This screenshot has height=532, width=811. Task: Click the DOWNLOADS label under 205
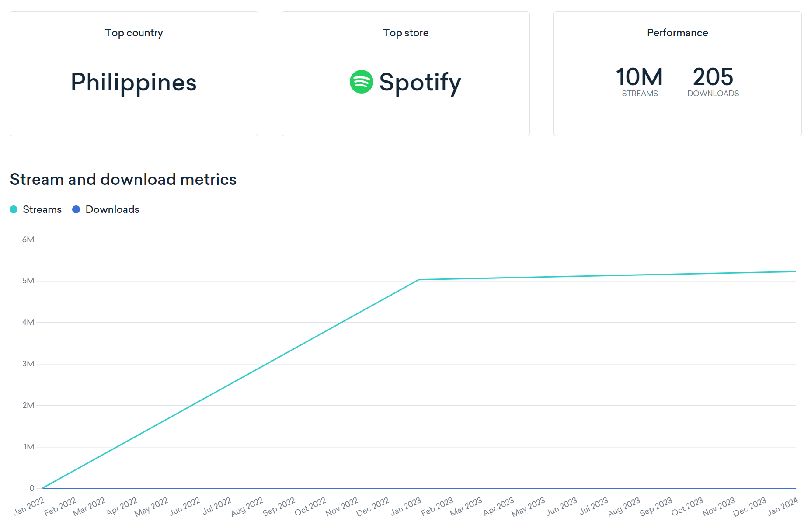[713, 94]
